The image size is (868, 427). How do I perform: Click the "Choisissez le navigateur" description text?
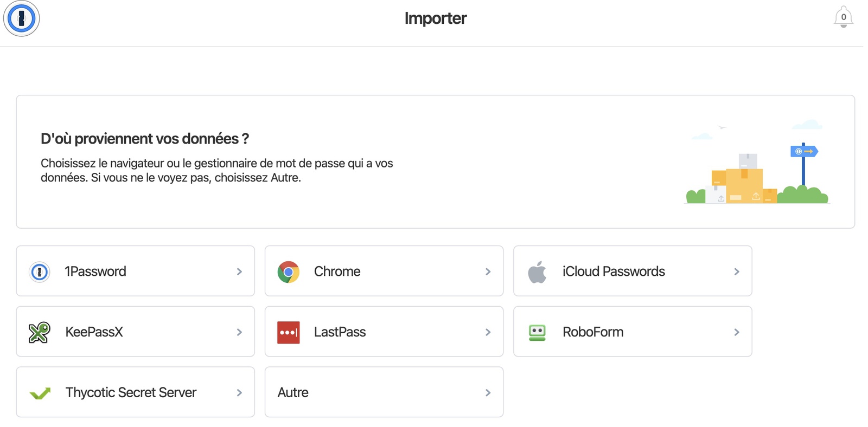tap(217, 170)
